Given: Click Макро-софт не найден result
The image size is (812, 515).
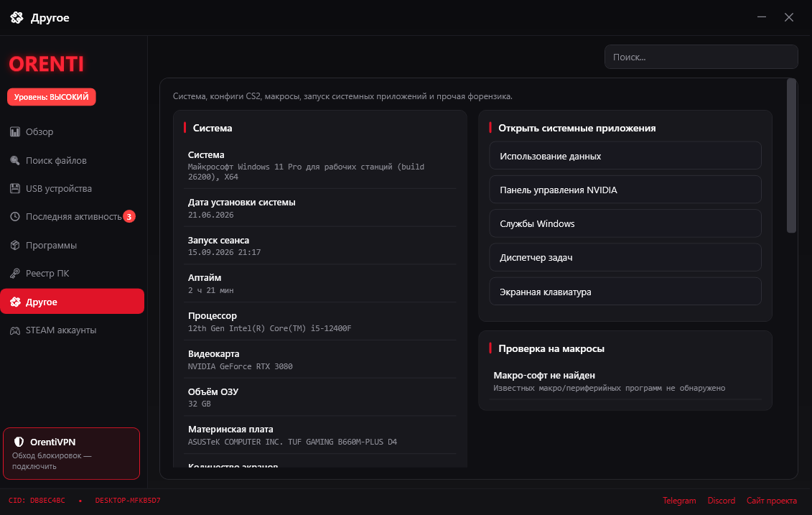Looking at the screenshot, I should coord(544,375).
